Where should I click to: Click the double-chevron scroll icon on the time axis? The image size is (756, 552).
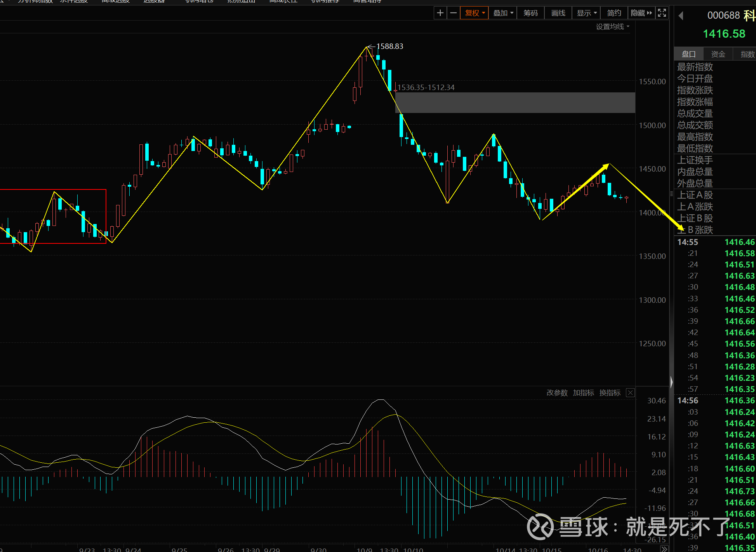coord(664,549)
